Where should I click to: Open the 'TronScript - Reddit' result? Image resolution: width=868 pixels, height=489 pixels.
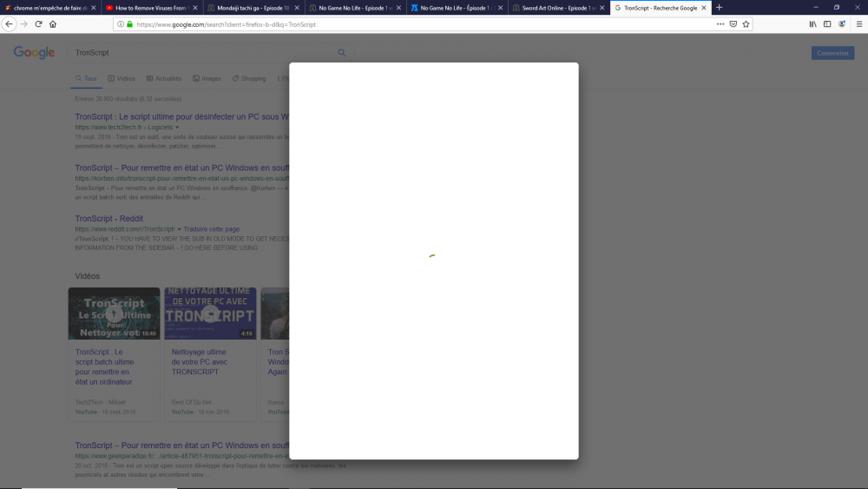coord(109,219)
